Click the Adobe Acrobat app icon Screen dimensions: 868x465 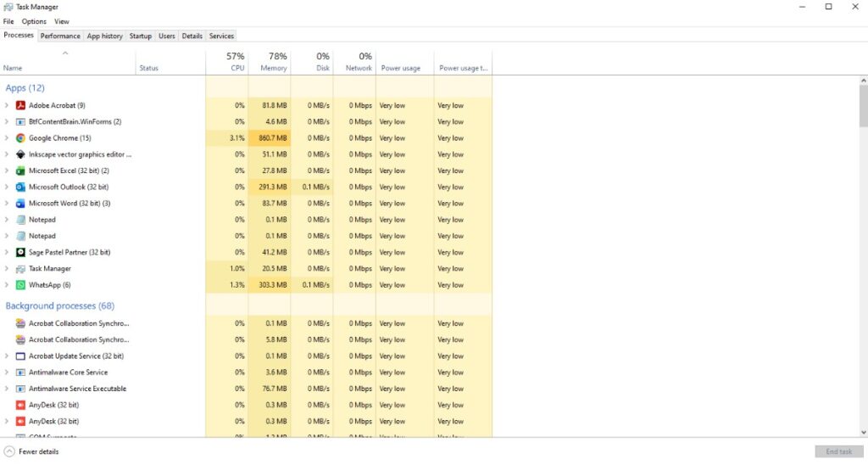coord(20,105)
